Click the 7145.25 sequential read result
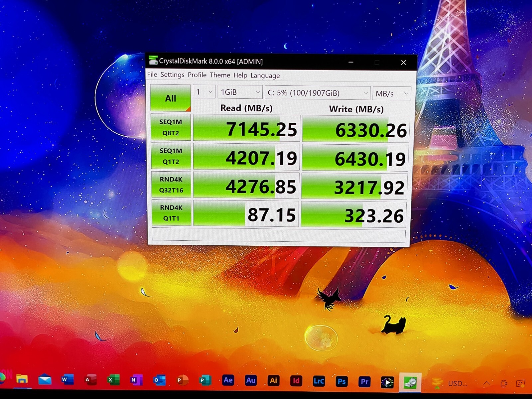Viewport: 532px width, 399px height. (x=246, y=128)
